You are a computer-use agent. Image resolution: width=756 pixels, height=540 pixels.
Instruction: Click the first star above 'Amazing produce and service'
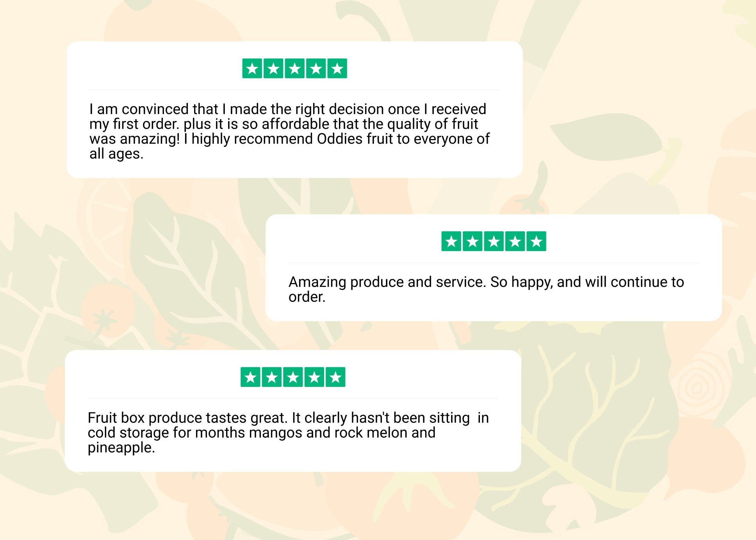(451, 241)
